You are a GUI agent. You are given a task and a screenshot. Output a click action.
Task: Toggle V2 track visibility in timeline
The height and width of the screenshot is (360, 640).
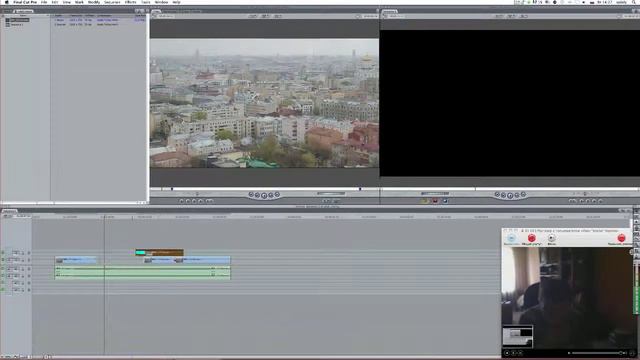click(3, 253)
